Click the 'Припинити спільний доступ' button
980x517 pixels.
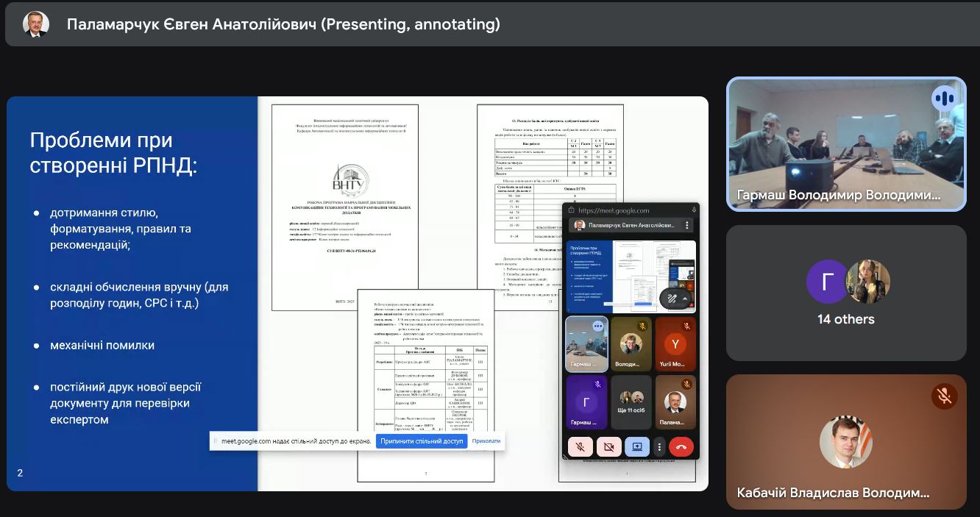[x=422, y=441]
